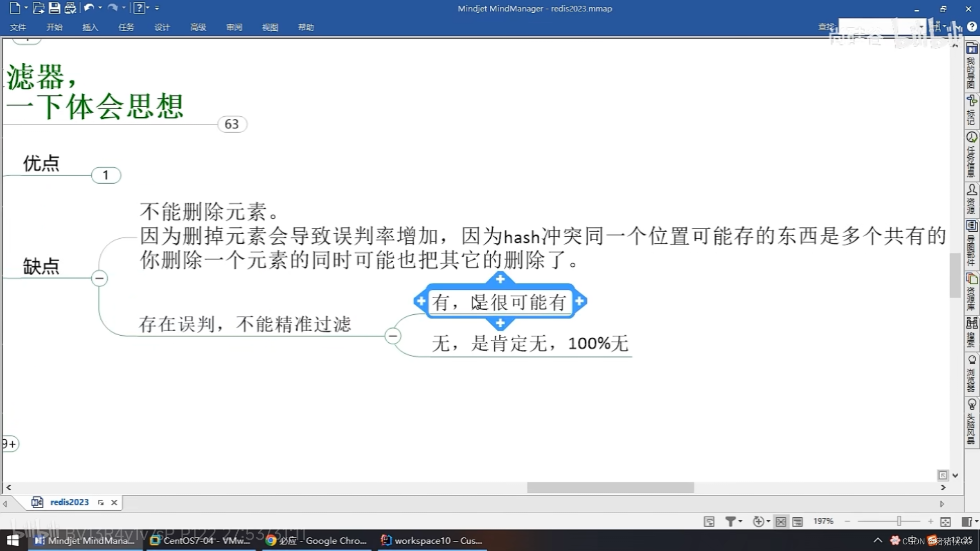Open the 头脑风暴 brainstorm side panel
This screenshot has height=551, width=980.
tap(971, 422)
